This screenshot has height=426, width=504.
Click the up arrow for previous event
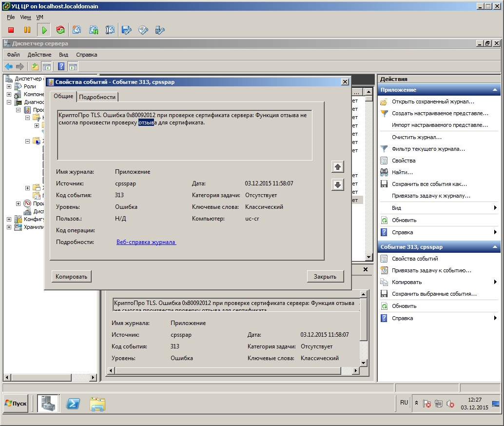[337, 167]
